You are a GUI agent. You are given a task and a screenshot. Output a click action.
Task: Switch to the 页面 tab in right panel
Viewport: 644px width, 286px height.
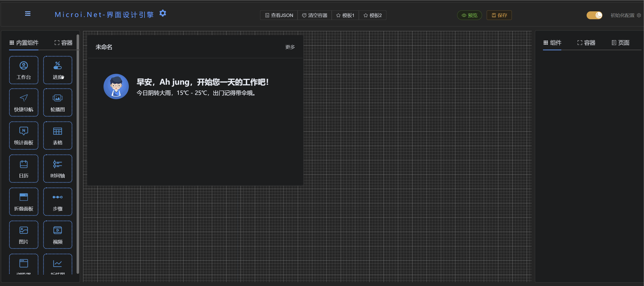[x=621, y=43]
